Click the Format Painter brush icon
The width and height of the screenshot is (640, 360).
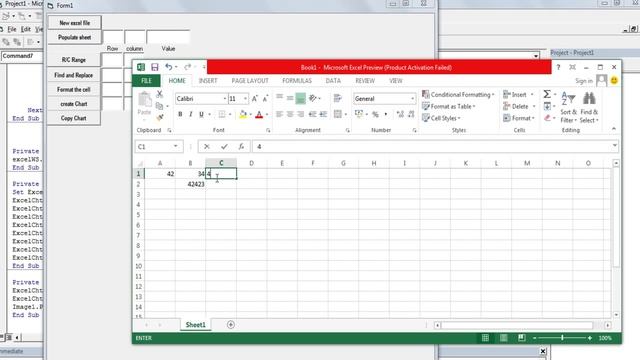160,118
